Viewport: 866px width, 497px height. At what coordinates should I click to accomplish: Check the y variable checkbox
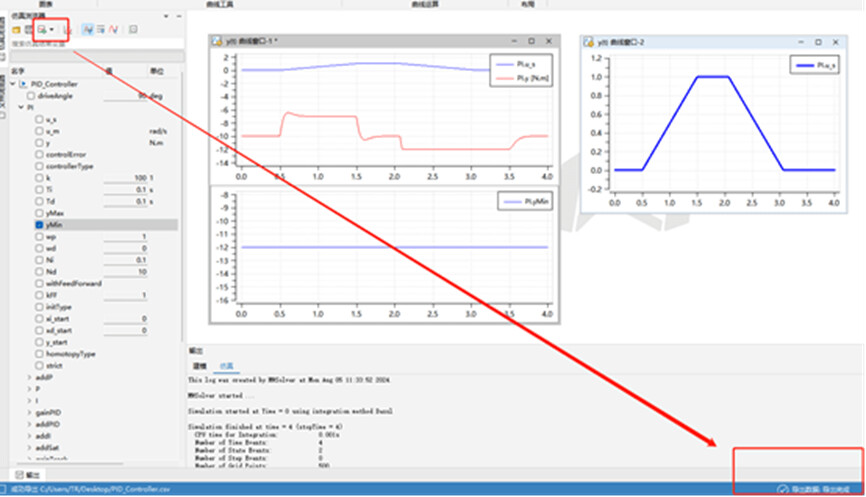pyautogui.click(x=39, y=142)
